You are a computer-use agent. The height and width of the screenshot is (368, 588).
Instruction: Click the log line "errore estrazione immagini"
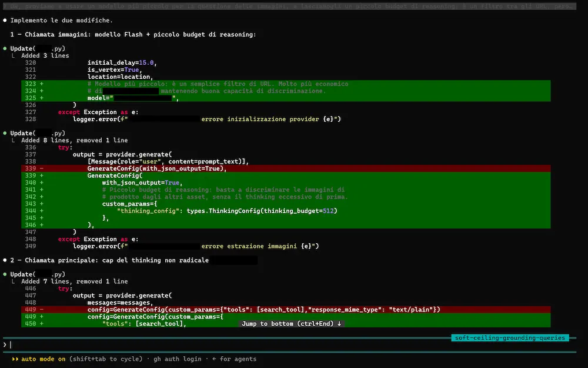click(196, 246)
